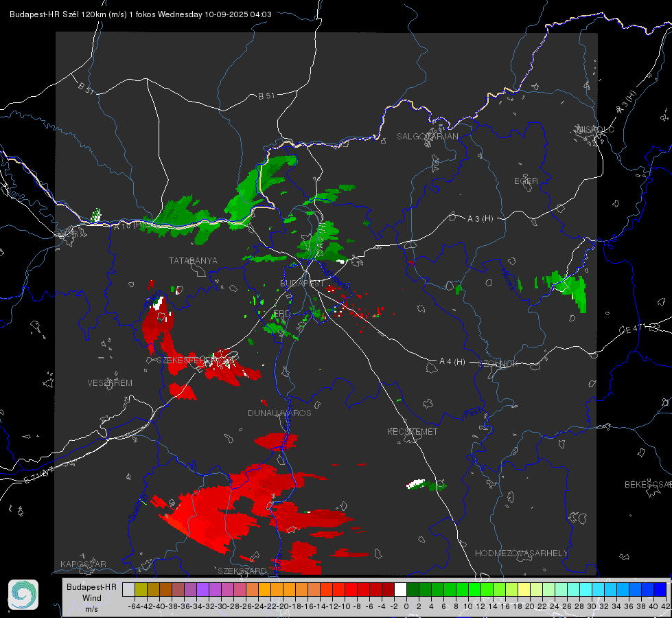Click the 30 value on legend scale
672x618 pixels.
click(x=592, y=606)
